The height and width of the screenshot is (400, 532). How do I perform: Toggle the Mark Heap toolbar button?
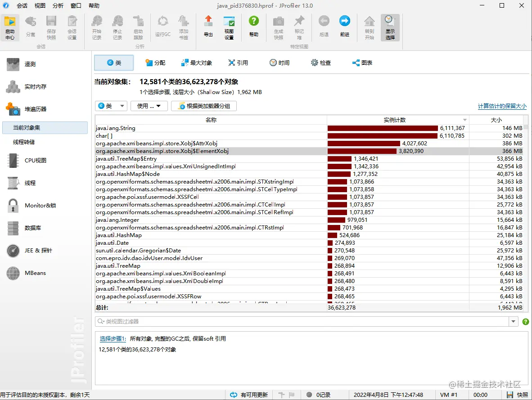tap(299, 26)
